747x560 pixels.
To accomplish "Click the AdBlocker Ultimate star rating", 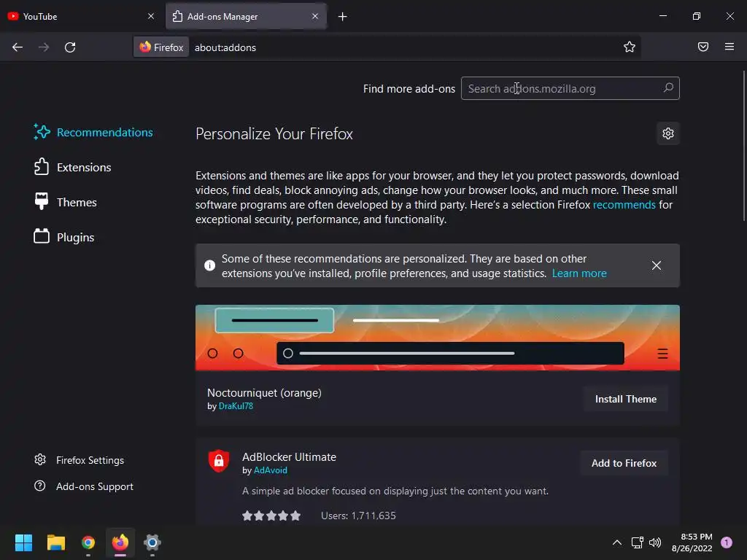I will pyautogui.click(x=271, y=516).
